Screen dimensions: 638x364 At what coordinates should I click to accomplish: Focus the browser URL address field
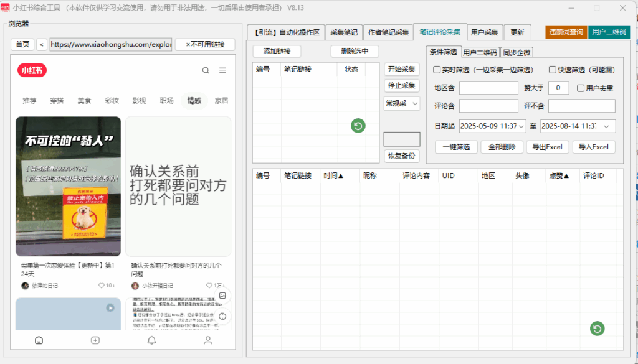pyautogui.click(x=111, y=44)
